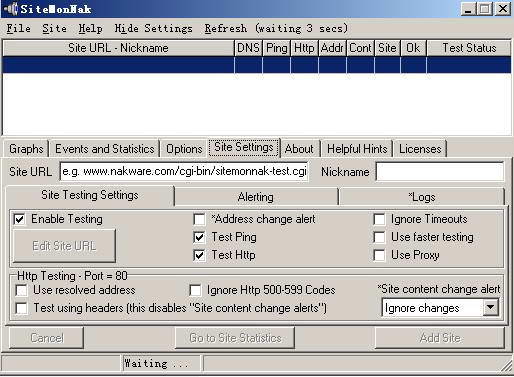Screen dimensions: 514x377
Task: Sort by Site URL - Nickname column header
Action: 118,48
